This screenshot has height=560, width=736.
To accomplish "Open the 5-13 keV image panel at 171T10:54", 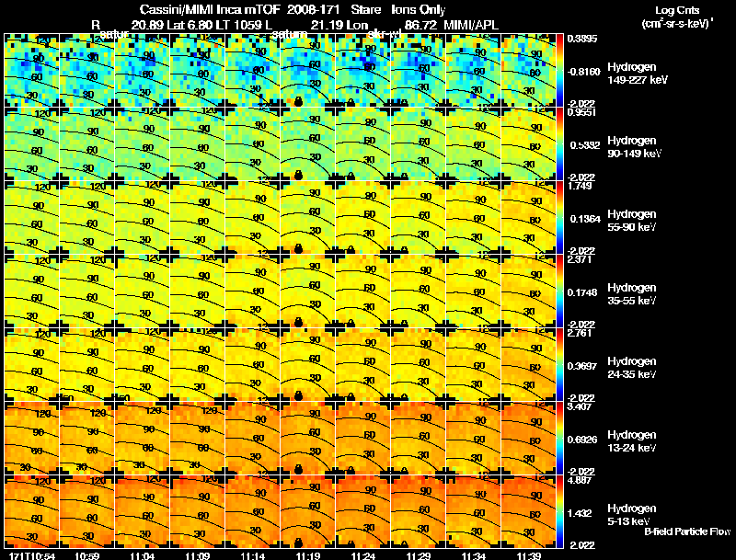I will [31, 512].
